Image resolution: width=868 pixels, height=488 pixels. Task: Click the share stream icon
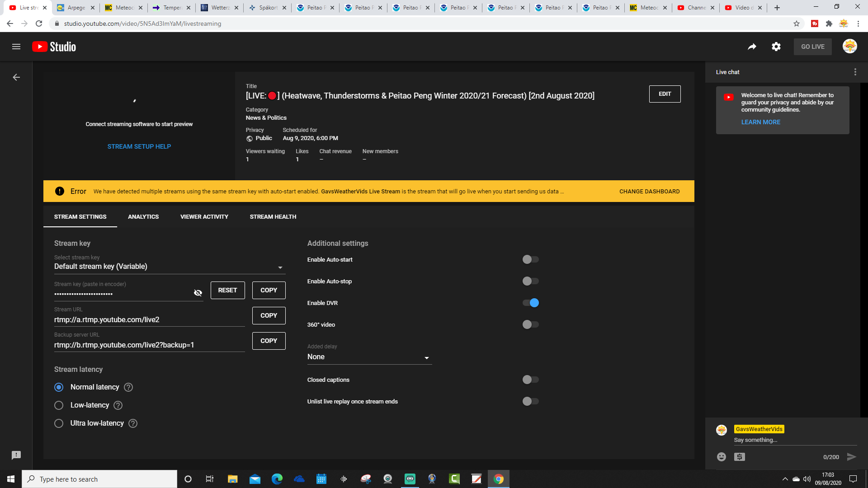(752, 47)
